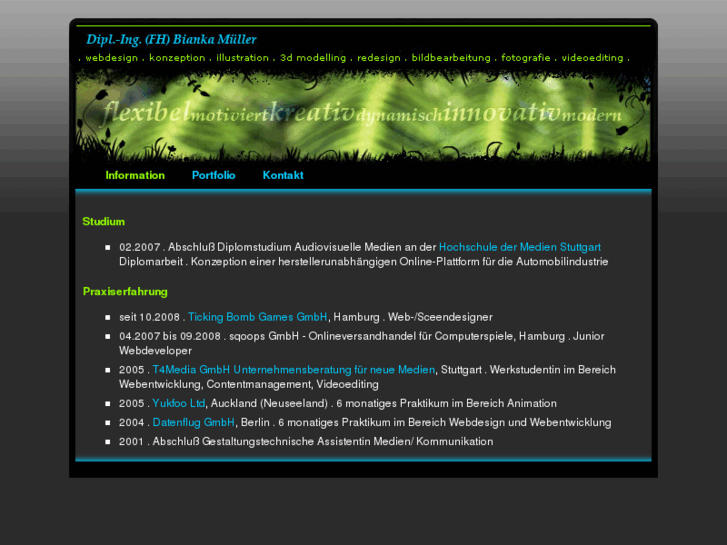Follow the Hochschule der Medien Stuttgart link

520,247
